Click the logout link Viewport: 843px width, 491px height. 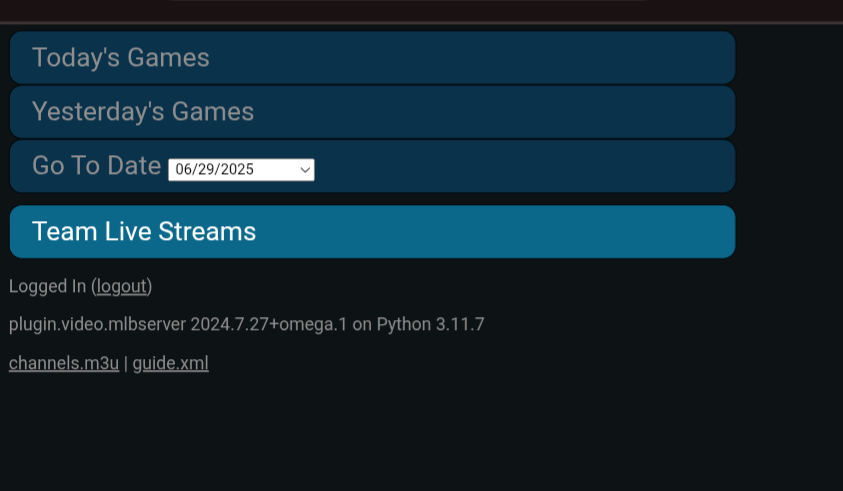click(x=122, y=287)
